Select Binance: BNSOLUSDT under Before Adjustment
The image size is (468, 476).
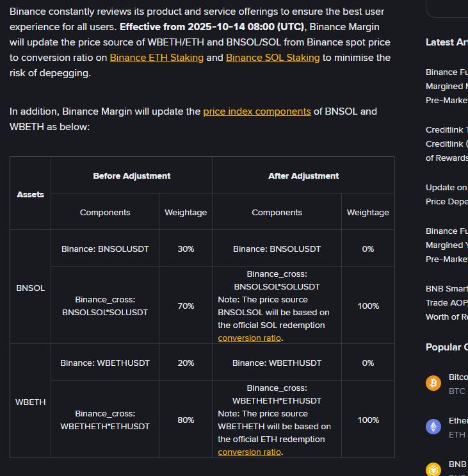click(105, 249)
